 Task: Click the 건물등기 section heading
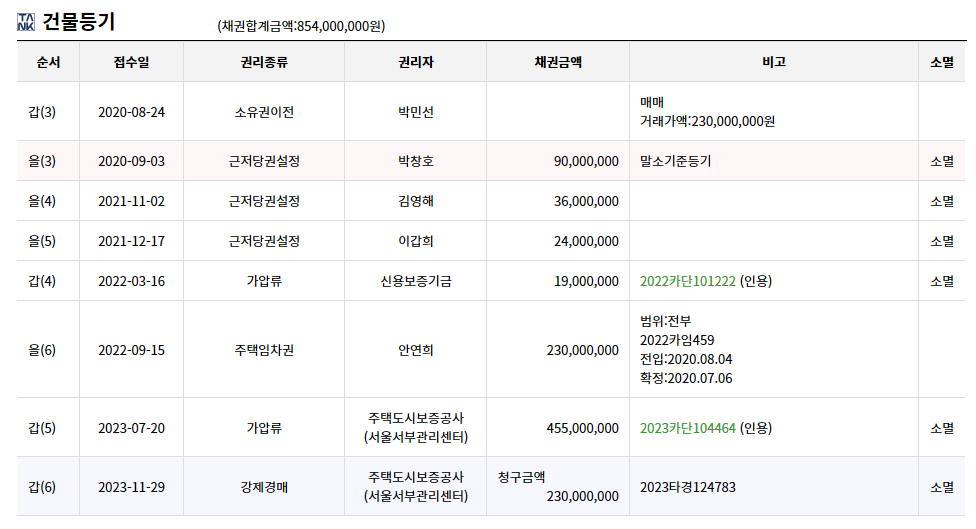pos(78,22)
